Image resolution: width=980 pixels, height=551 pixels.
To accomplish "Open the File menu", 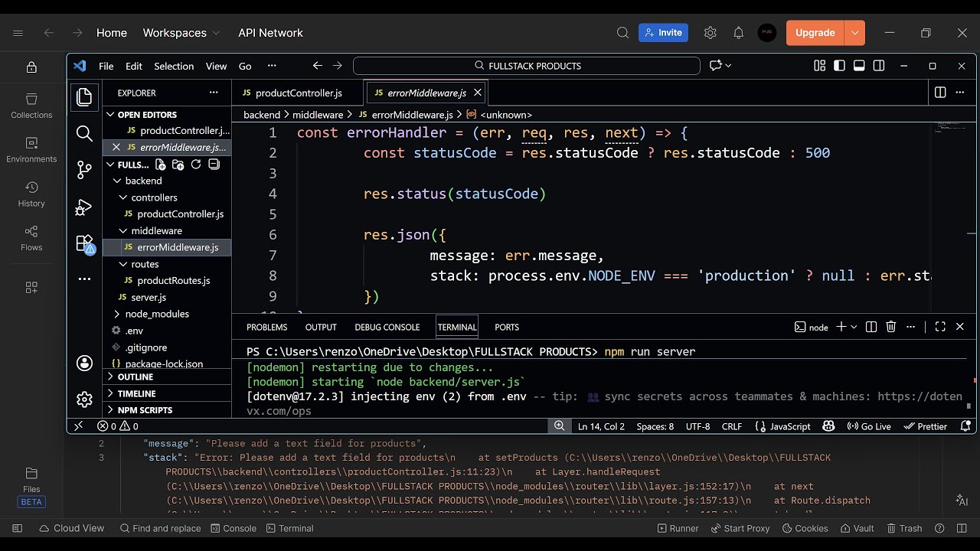I will (x=106, y=66).
